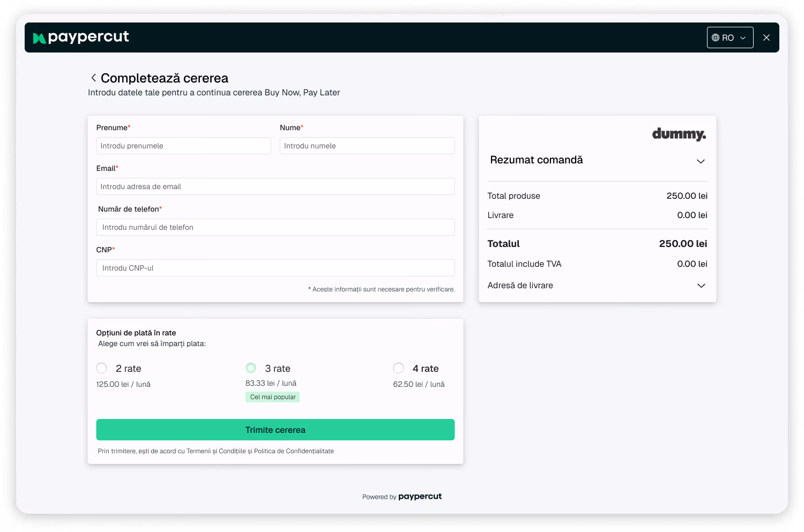Click the Totalul include TVA label

point(525,264)
